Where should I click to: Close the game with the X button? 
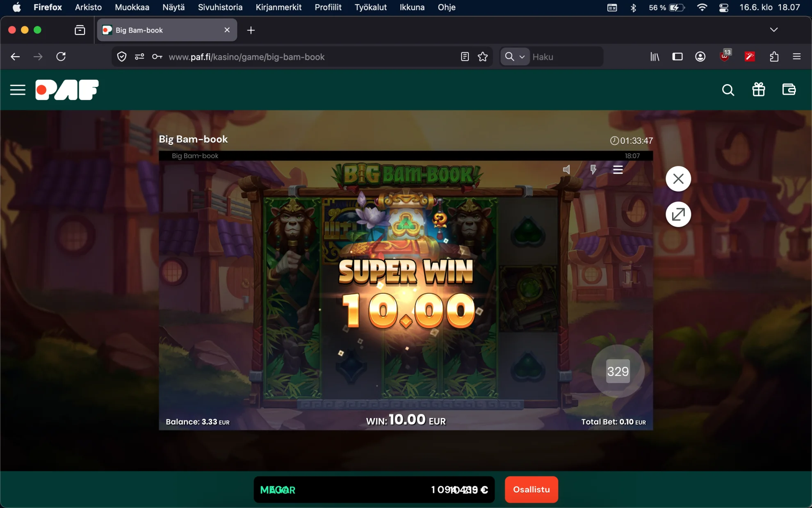tap(678, 179)
